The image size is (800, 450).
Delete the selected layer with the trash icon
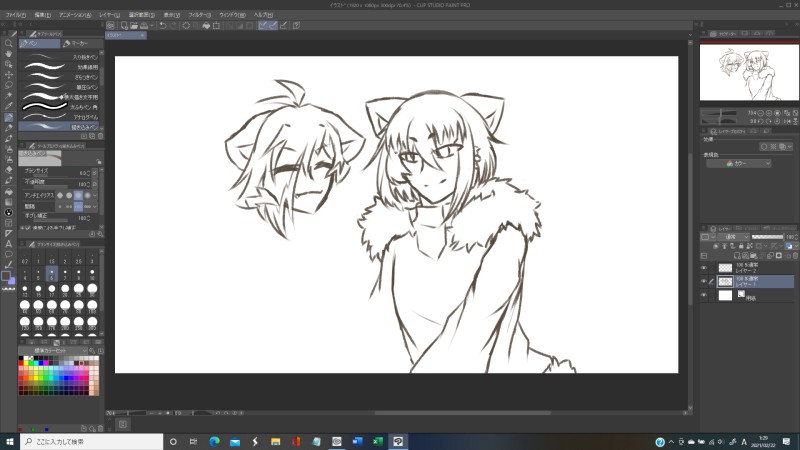tap(795, 256)
